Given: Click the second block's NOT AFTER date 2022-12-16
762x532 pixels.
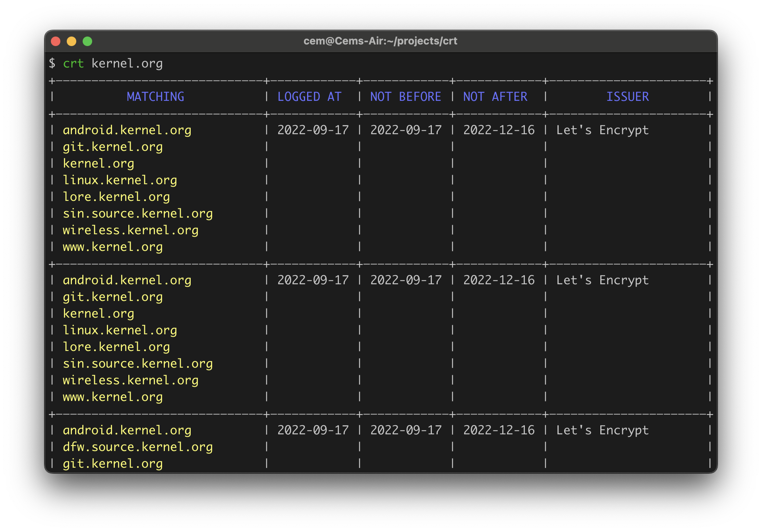Looking at the screenshot, I should coord(499,280).
